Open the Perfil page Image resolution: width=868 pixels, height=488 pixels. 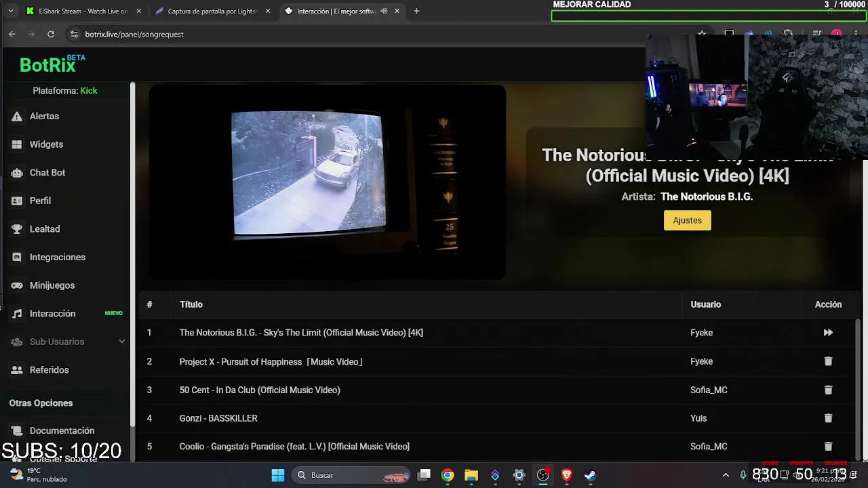pyautogui.click(x=40, y=201)
